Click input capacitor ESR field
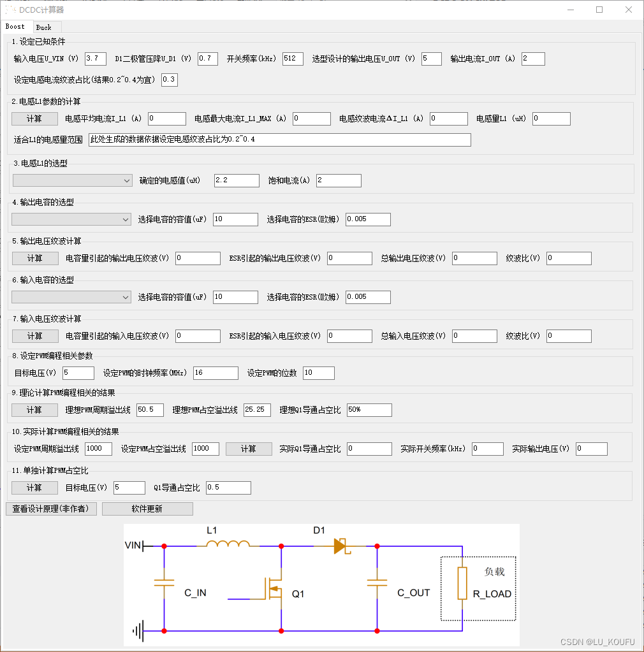The width and height of the screenshot is (644, 652). point(368,297)
